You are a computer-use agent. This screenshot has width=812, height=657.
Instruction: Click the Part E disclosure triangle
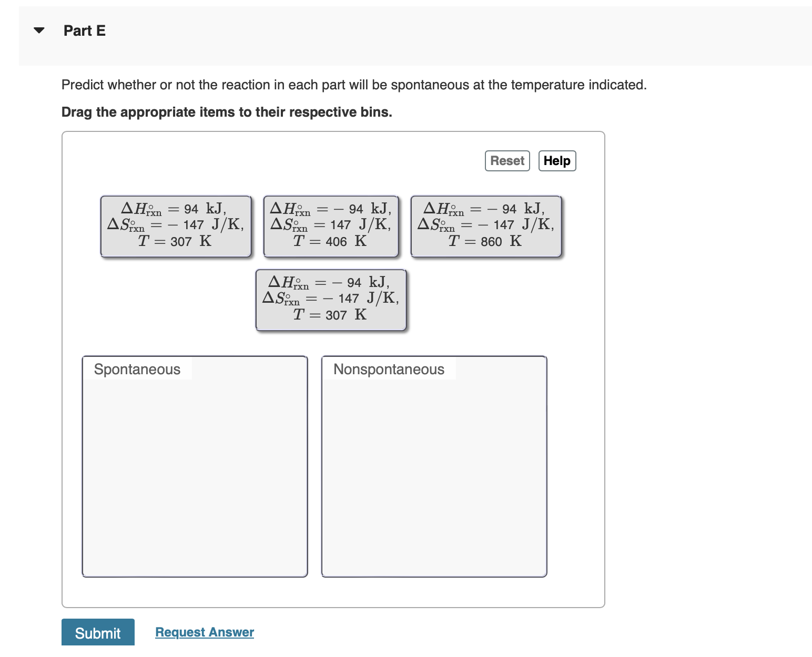pos(39,30)
